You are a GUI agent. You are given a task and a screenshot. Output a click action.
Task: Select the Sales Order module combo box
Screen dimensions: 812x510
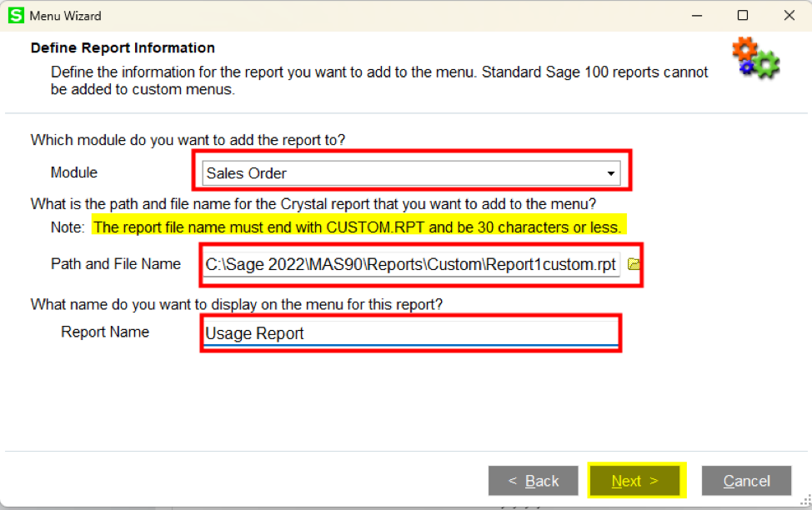(411, 173)
